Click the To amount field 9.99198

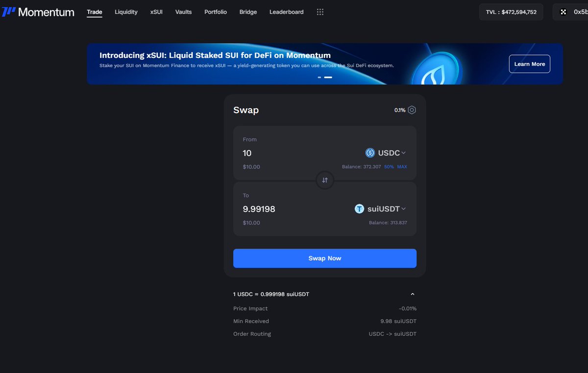click(259, 209)
